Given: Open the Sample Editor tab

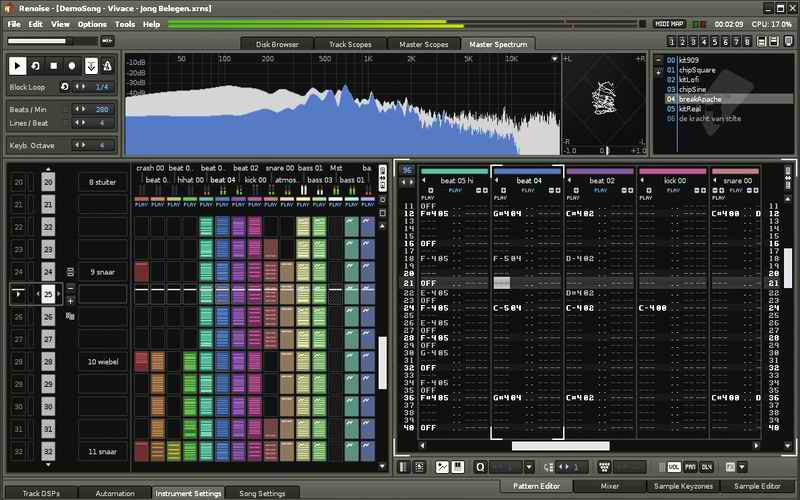Looking at the screenshot, I should (757, 485).
